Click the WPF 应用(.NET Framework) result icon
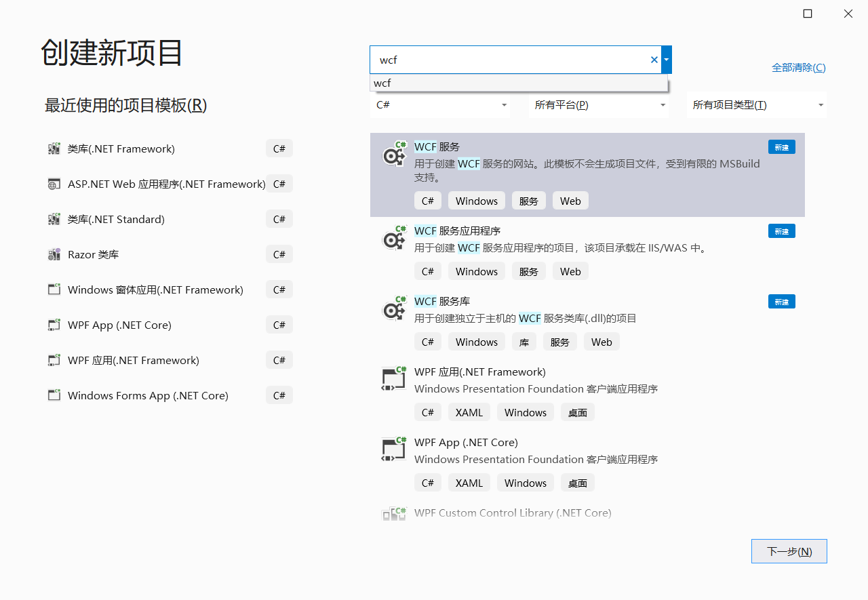868x600 pixels. (394, 379)
